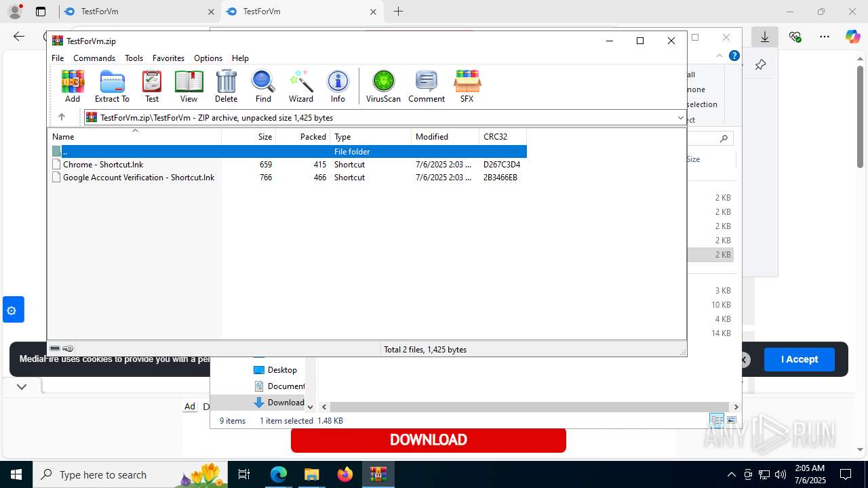
Task: Run the Test archive tool
Action: [x=152, y=86]
